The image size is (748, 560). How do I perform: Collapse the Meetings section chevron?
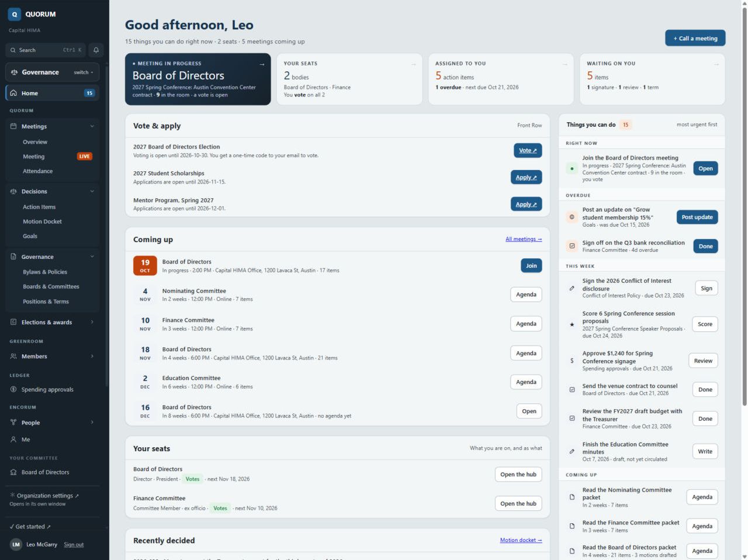[92, 126]
